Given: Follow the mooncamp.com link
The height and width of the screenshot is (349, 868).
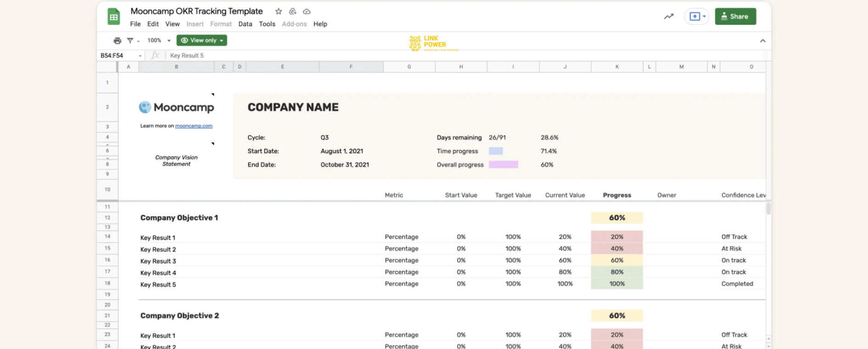Looking at the screenshot, I should [194, 126].
